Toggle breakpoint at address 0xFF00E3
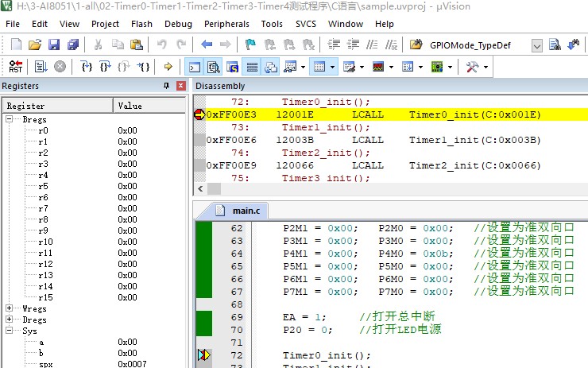 (x=199, y=114)
